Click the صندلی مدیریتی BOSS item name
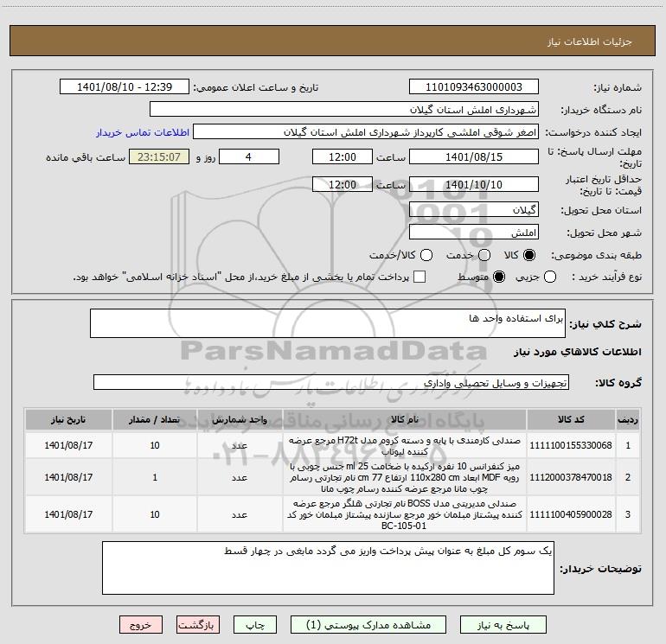Image resolution: width=666 pixels, height=644 pixels. [x=405, y=514]
